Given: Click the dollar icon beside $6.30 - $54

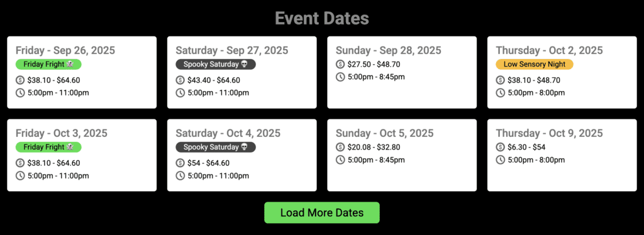Looking at the screenshot, I should 500,147.
